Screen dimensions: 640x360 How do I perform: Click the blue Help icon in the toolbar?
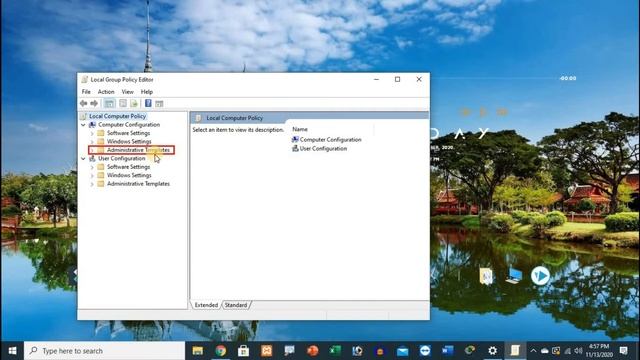(x=148, y=103)
